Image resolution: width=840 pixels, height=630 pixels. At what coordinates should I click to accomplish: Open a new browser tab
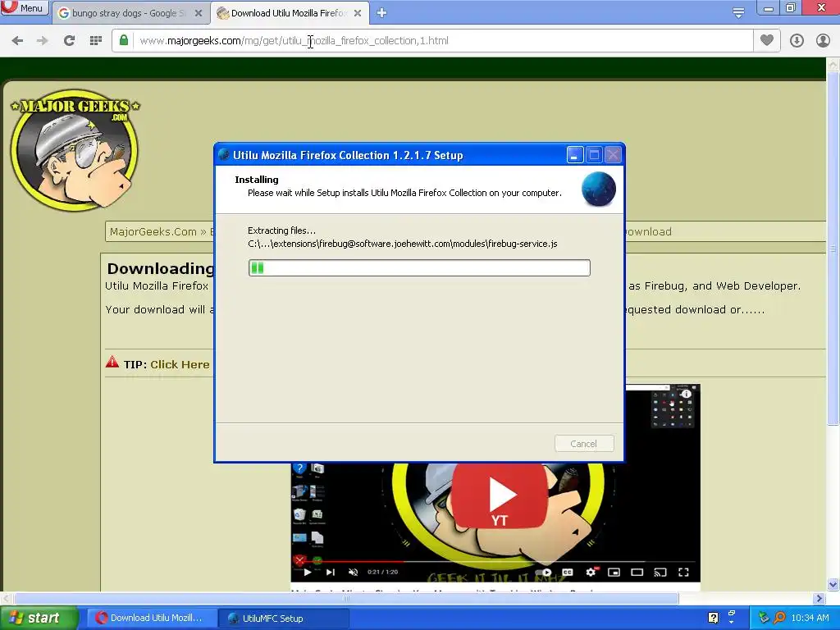(381, 13)
